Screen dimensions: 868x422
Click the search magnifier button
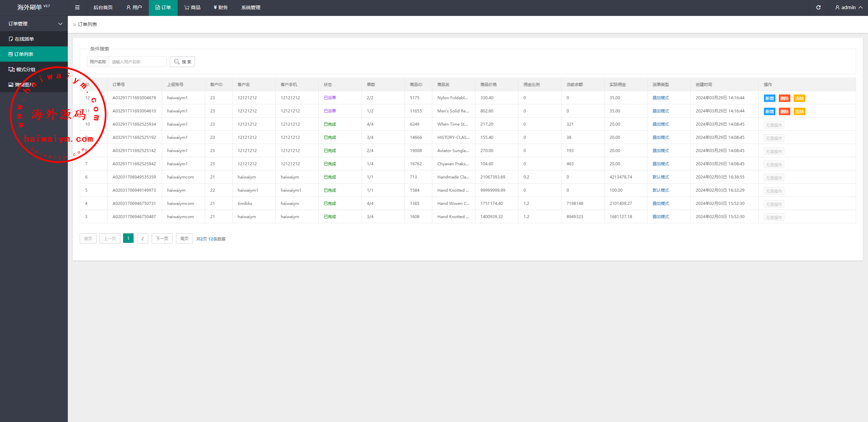coord(182,62)
